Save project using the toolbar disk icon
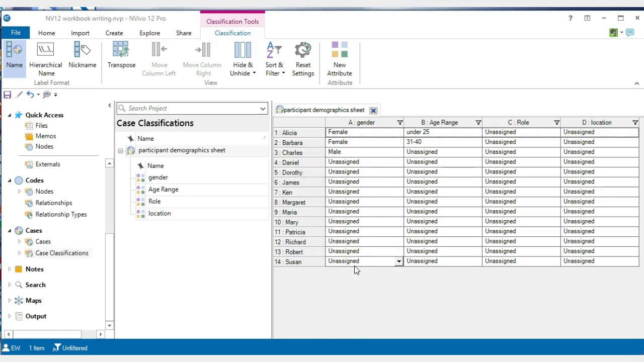Screen dimensions: 644x362 coord(7,95)
